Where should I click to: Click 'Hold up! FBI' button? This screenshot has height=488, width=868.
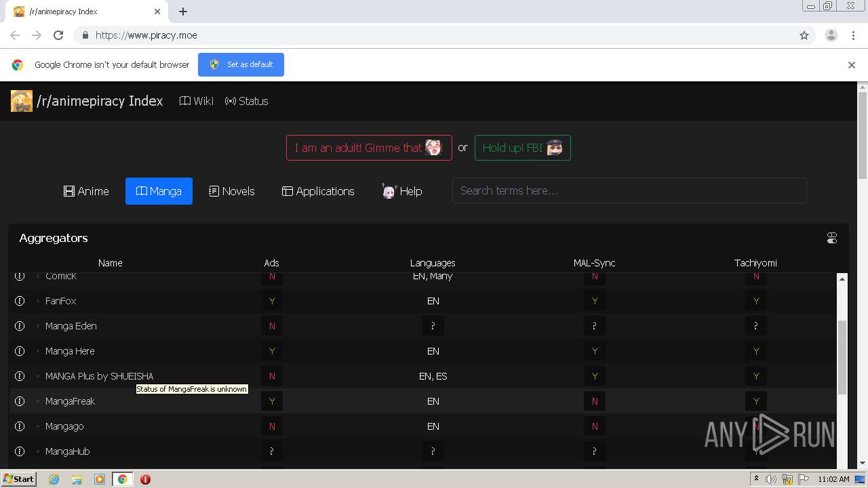(523, 148)
